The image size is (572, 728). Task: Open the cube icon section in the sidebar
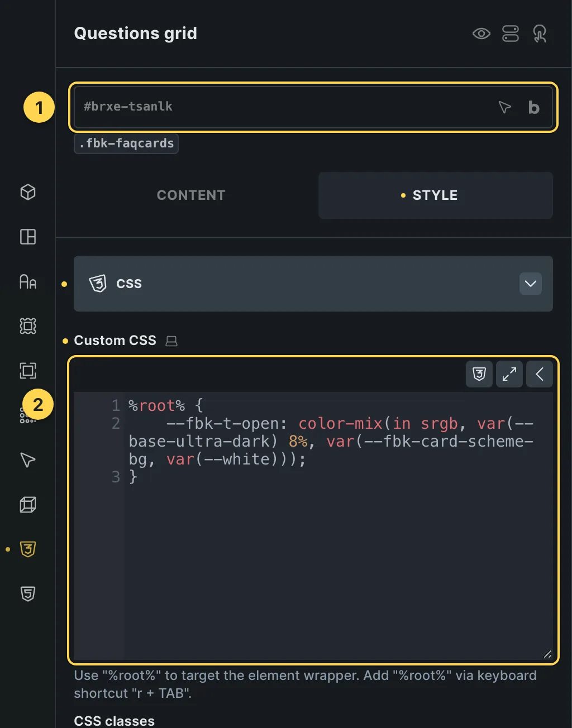coord(28,192)
